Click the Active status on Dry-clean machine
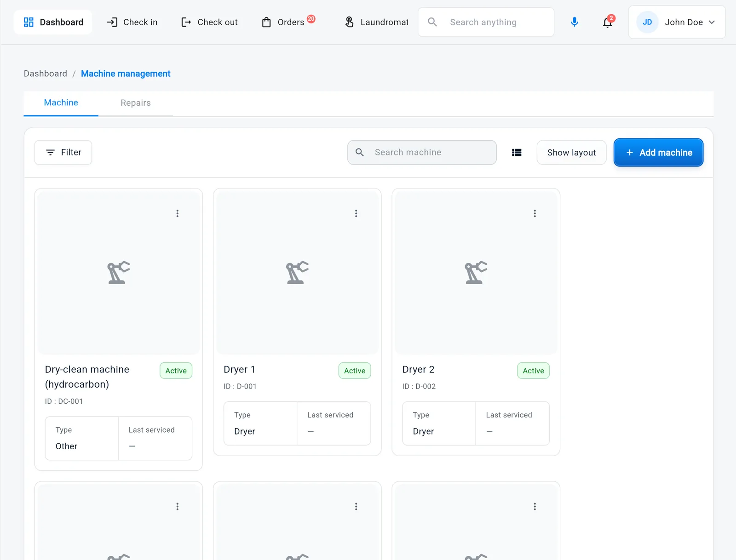Image resolution: width=736 pixels, height=560 pixels. pos(176,371)
